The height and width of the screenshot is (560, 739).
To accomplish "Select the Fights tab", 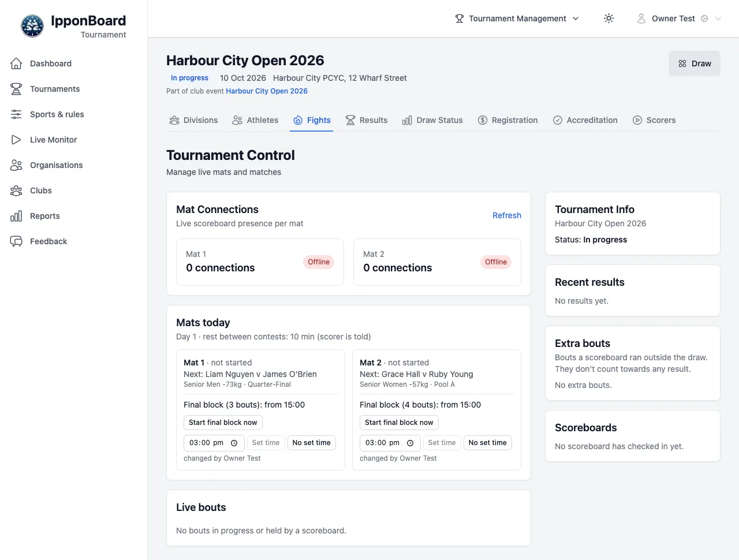I will point(312,120).
